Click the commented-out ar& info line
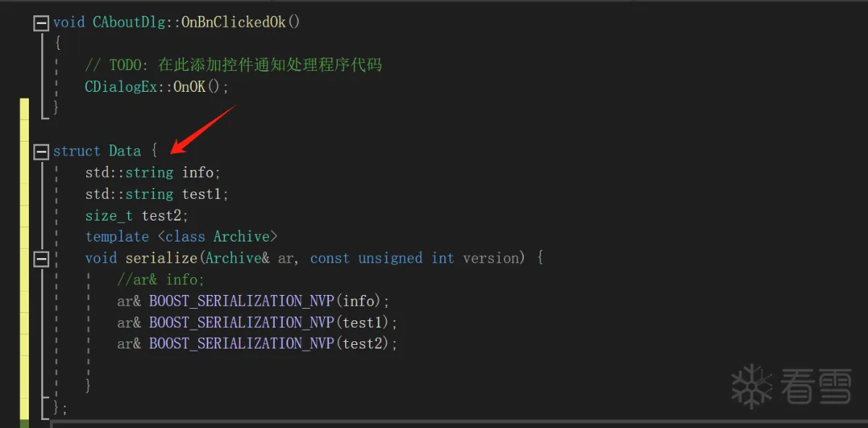Image resolution: width=868 pixels, height=428 pixels. pos(161,280)
